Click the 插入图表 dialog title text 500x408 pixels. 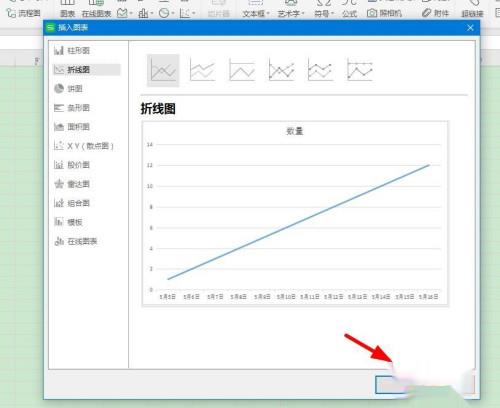coord(73,28)
